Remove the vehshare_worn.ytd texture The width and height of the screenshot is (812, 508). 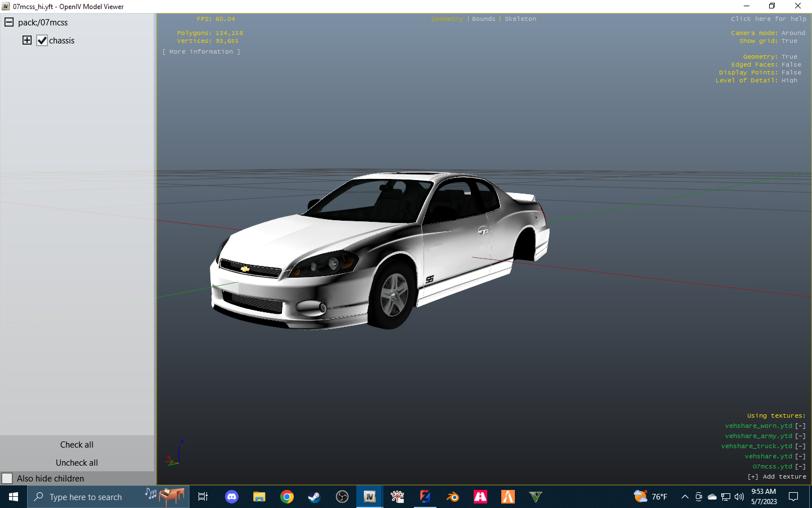800,426
